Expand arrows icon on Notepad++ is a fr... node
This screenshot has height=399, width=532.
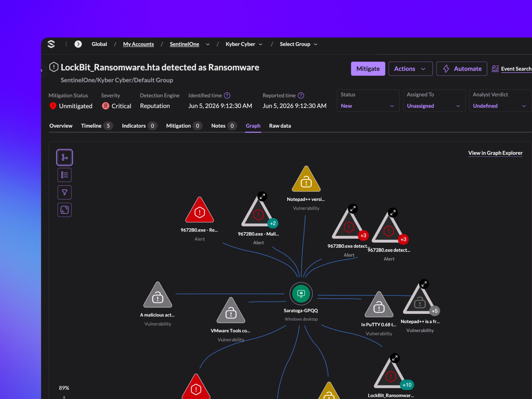pyautogui.click(x=424, y=284)
